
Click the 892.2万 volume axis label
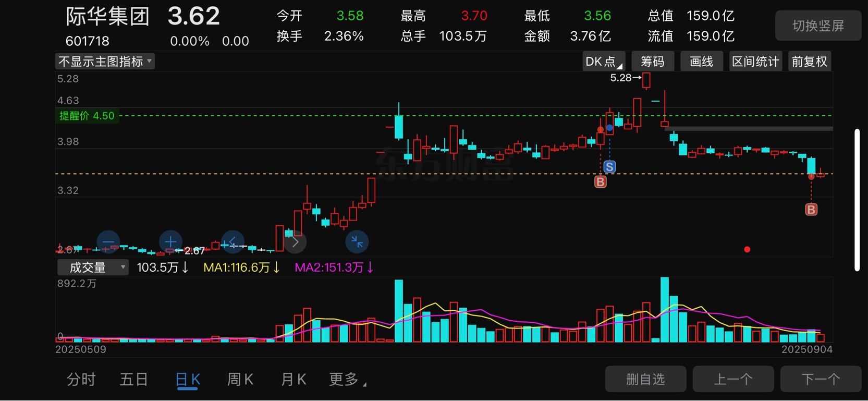77,284
